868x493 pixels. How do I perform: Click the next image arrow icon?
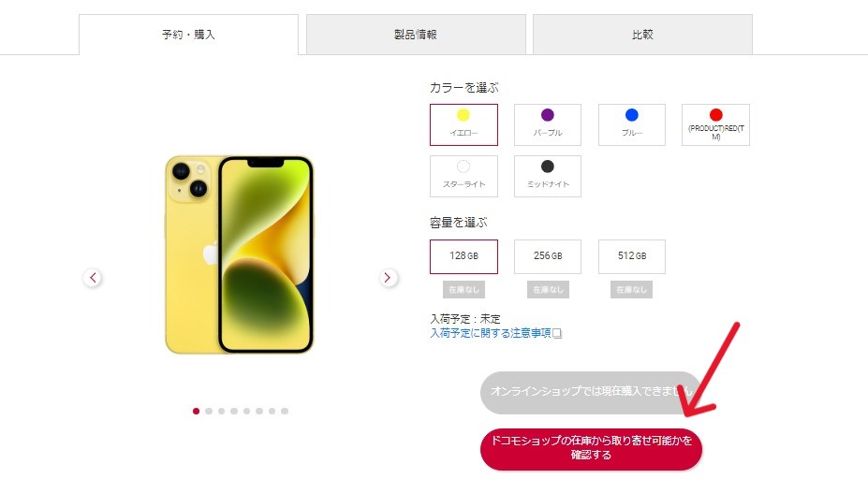coord(388,277)
